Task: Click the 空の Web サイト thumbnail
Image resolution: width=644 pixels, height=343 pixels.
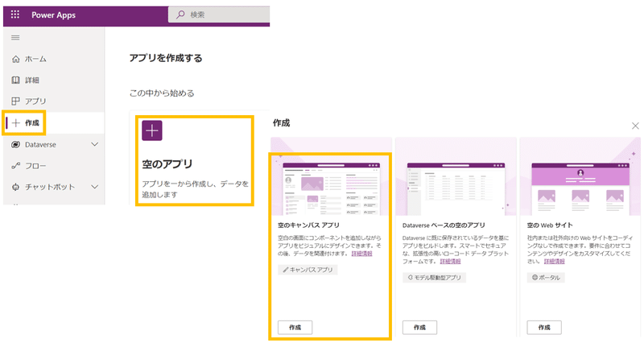Action: pyautogui.click(x=580, y=176)
